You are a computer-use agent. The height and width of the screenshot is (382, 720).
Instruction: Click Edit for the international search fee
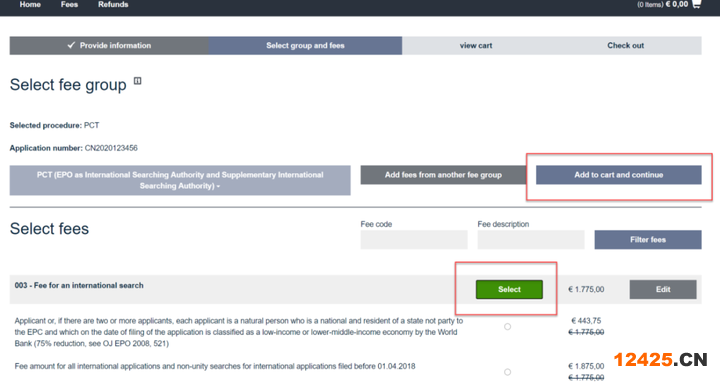[663, 289]
